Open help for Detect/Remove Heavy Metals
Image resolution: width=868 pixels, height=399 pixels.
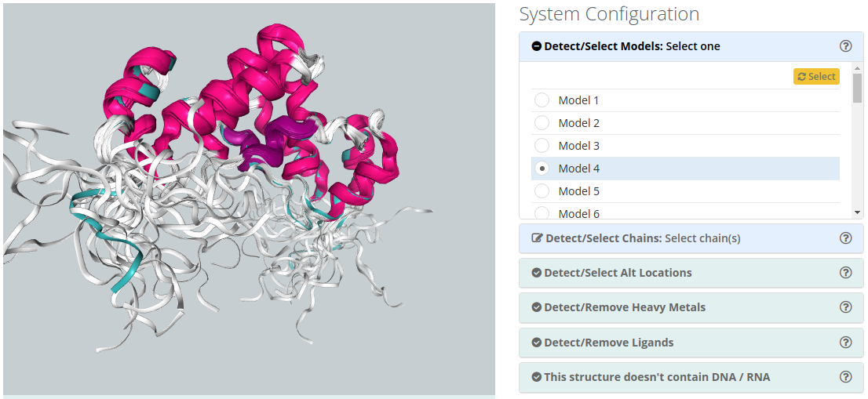coord(845,307)
